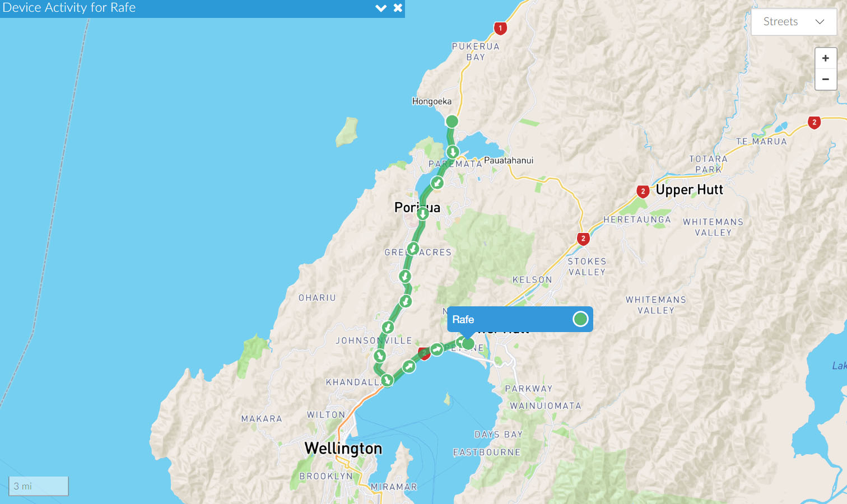Click the route arrow marker at Grenada Acres
The image size is (847, 504).
[x=413, y=249]
